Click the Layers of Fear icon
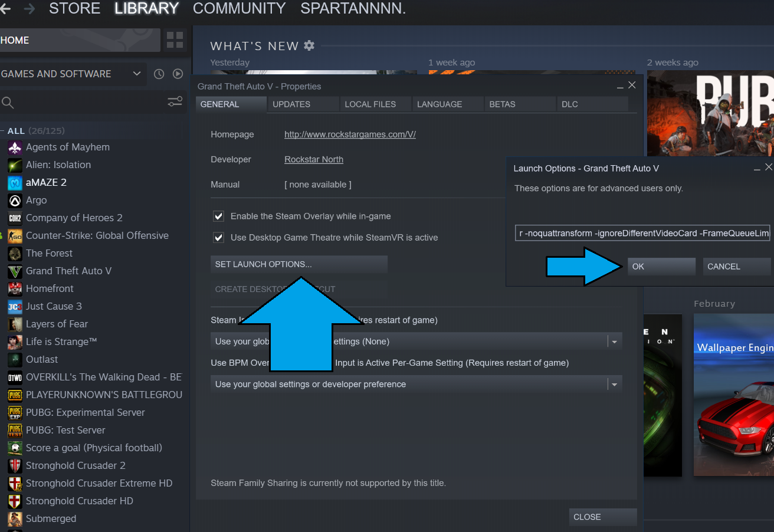Viewport: 774px width, 532px height. tap(15, 324)
